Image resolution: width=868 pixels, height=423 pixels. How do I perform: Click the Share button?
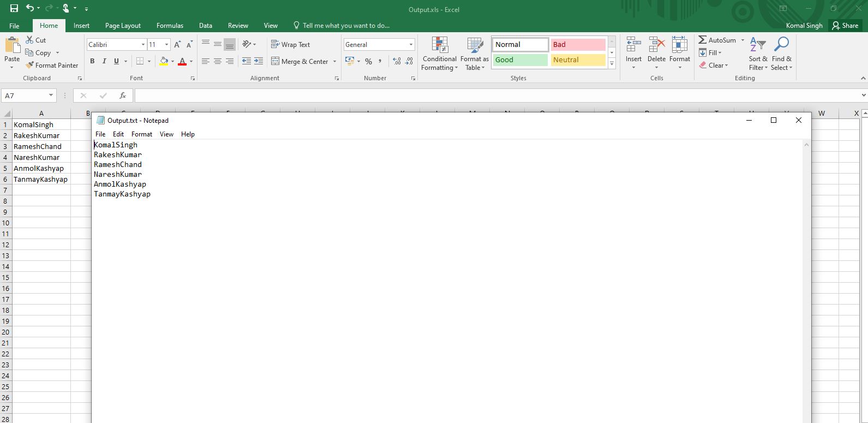845,26
